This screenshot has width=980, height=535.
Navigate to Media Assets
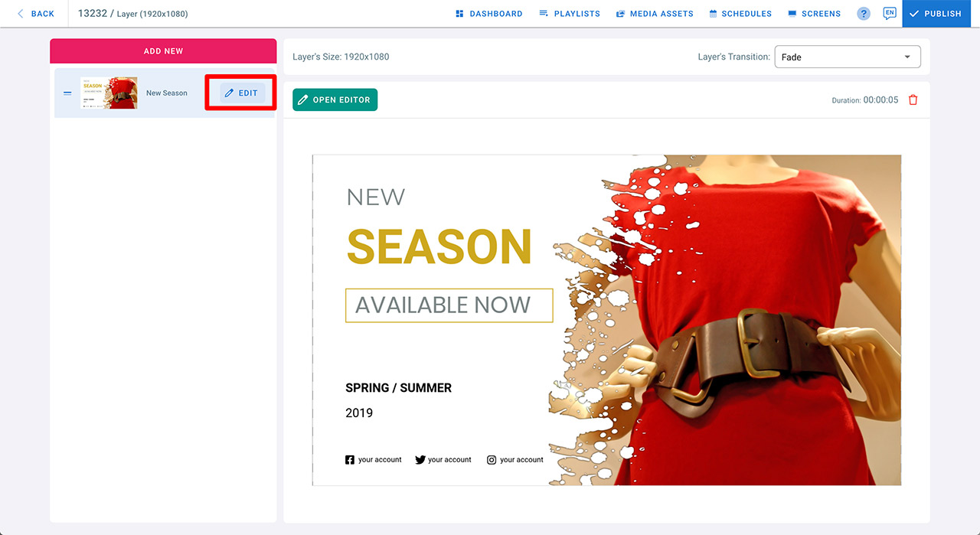[655, 14]
